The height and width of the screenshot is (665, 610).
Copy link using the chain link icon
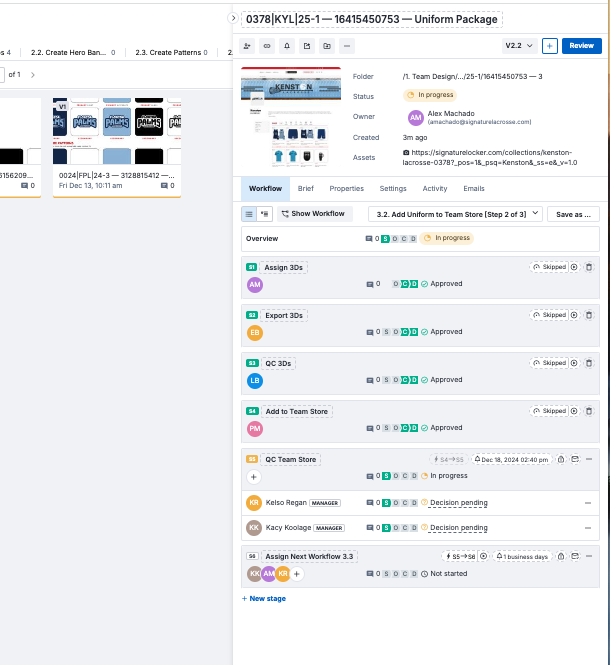[x=267, y=46]
